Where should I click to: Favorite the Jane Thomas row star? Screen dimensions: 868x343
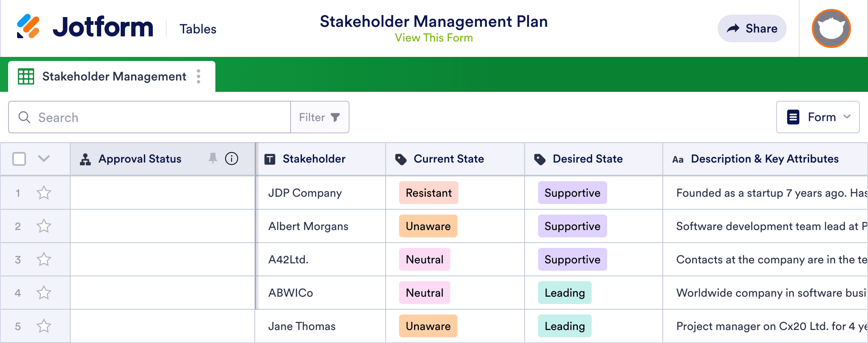[x=44, y=326]
